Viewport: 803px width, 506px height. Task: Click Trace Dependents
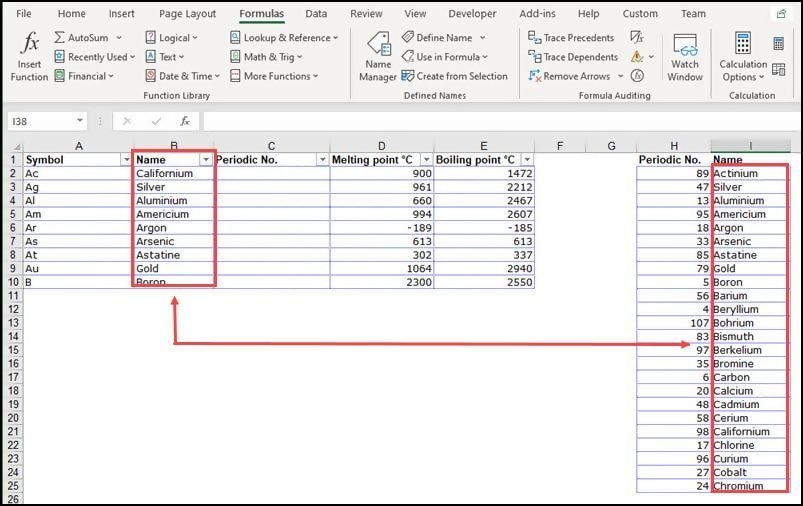pos(573,57)
